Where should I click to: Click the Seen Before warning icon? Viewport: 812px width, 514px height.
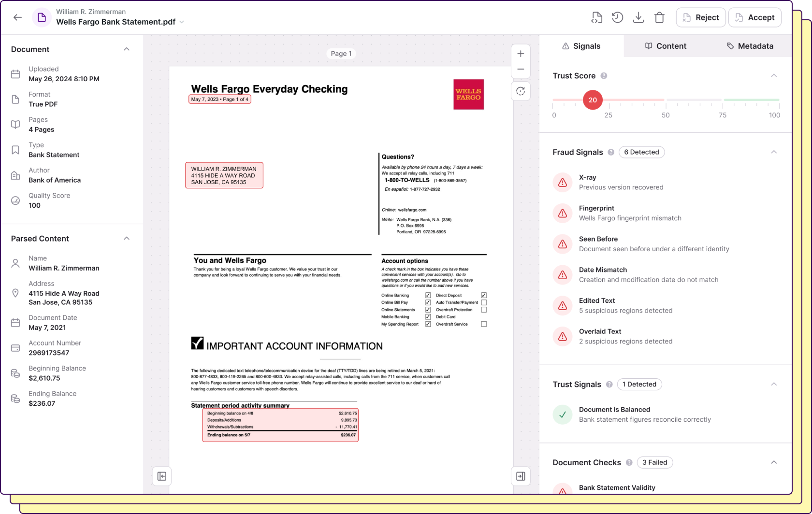pyautogui.click(x=563, y=244)
